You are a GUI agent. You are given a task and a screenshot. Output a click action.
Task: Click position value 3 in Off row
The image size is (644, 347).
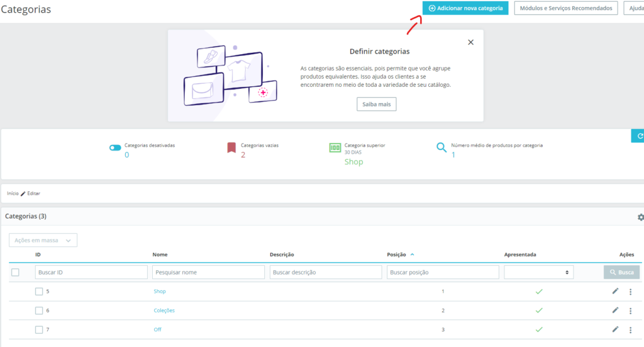point(443,330)
